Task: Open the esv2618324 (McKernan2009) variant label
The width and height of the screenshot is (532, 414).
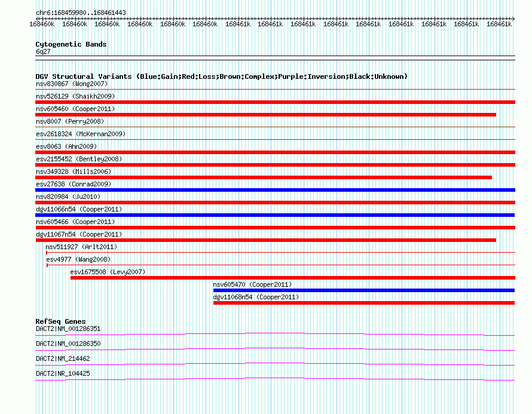Action: tap(81, 134)
